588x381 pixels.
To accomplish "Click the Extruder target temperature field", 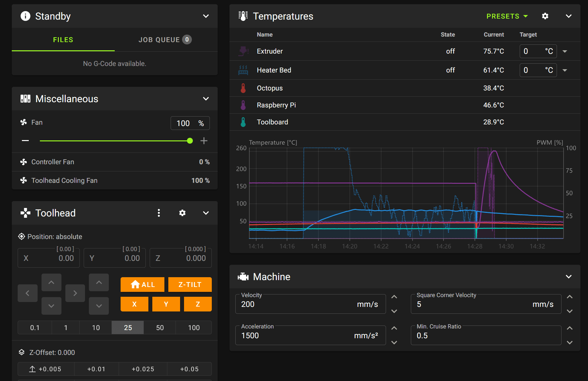I will [538, 51].
